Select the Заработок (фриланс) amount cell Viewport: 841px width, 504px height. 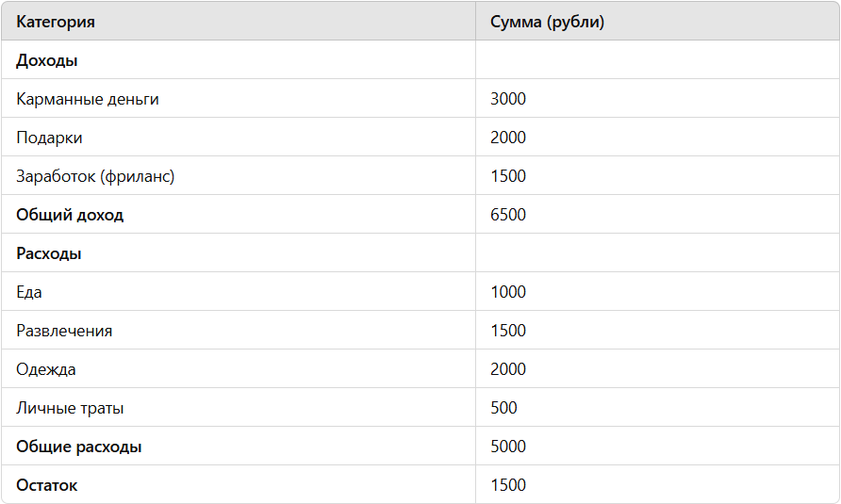pyautogui.click(x=508, y=176)
